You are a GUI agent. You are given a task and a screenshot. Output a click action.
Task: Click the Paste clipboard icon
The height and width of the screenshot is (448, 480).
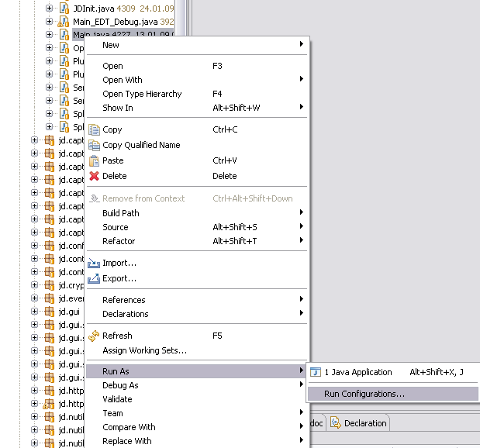pos(95,160)
